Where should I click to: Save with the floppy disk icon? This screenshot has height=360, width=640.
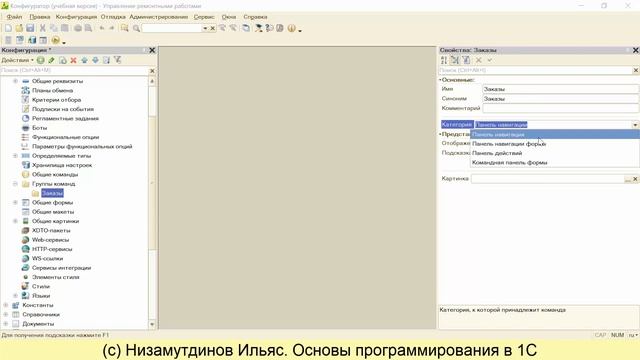[x=30, y=28]
